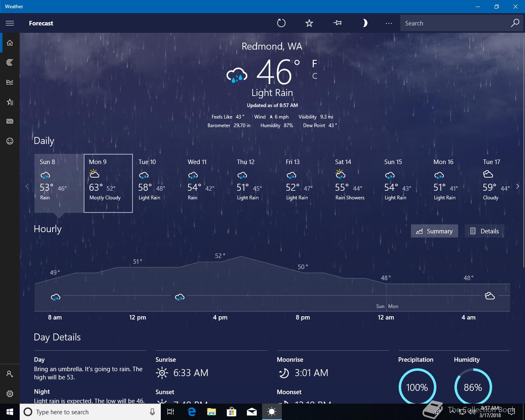Launch Microsoft Edge from taskbar
This screenshot has height=420, width=525.
coord(192,412)
